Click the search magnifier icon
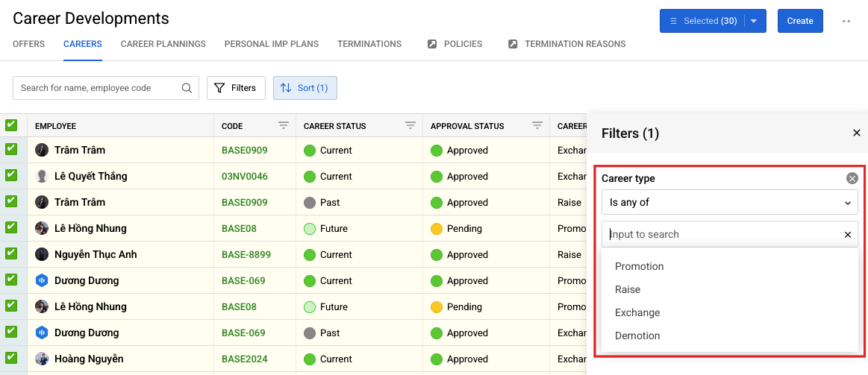The width and height of the screenshot is (868, 375). (187, 88)
